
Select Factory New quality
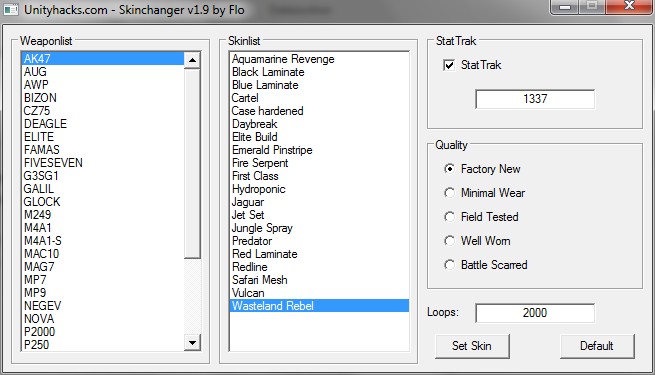pyautogui.click(x=449, y=169)
